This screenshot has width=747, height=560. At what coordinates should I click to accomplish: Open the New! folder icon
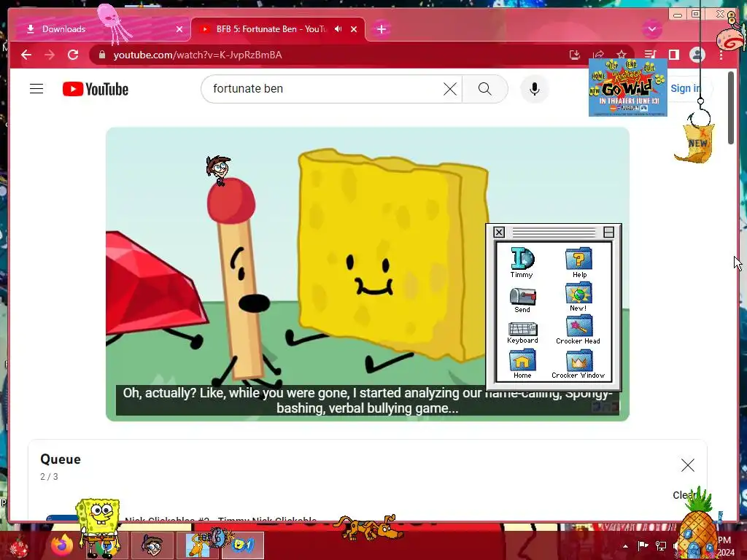pyautogui.click(x=578, y=297)
